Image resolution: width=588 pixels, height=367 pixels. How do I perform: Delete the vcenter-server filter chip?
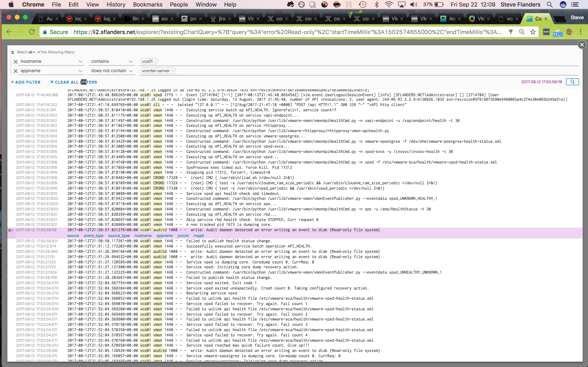pos(173,71)
